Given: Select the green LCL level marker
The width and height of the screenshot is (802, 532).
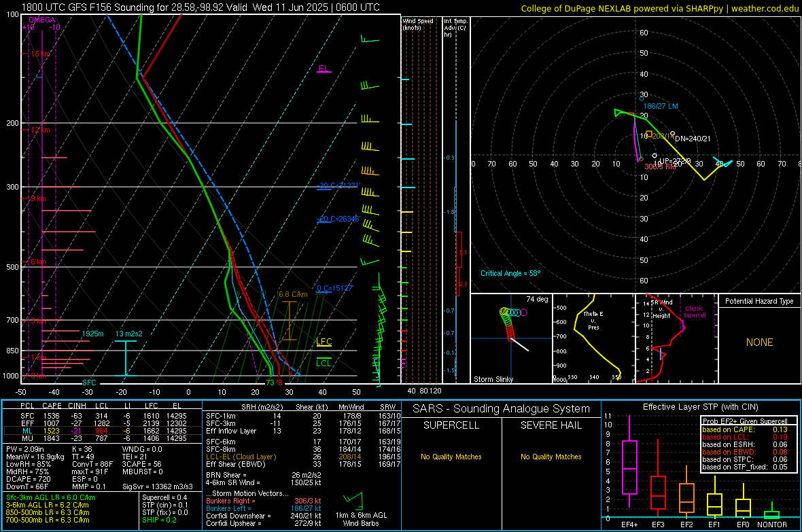Looking at the screenshot, I should pyautogui.click(x=324, y=363).
